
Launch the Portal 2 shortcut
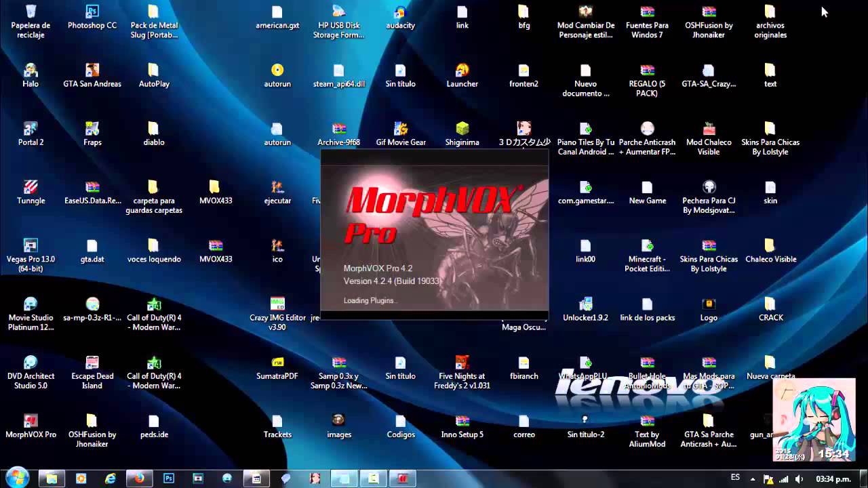[x=31, y=134]
